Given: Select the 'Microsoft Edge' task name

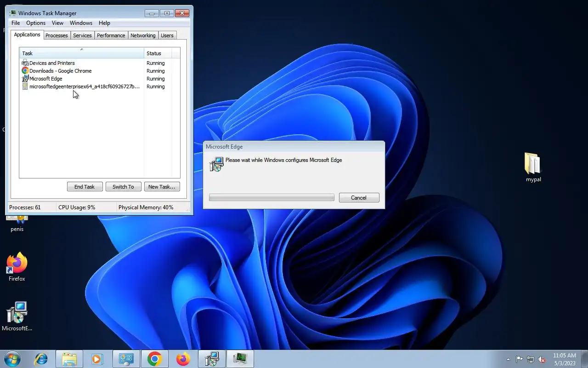Looking at the screenshot, I should pyautogui.click(x=46, y=79).
